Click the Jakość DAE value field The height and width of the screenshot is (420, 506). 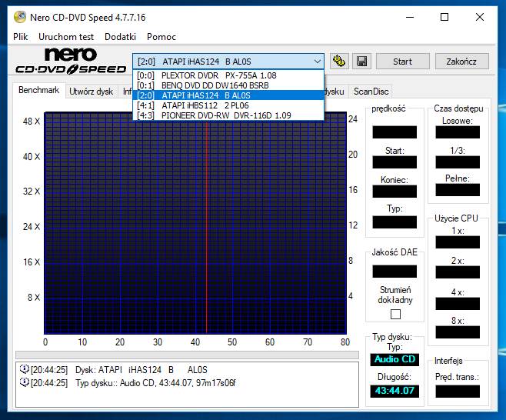click(394, 272)
